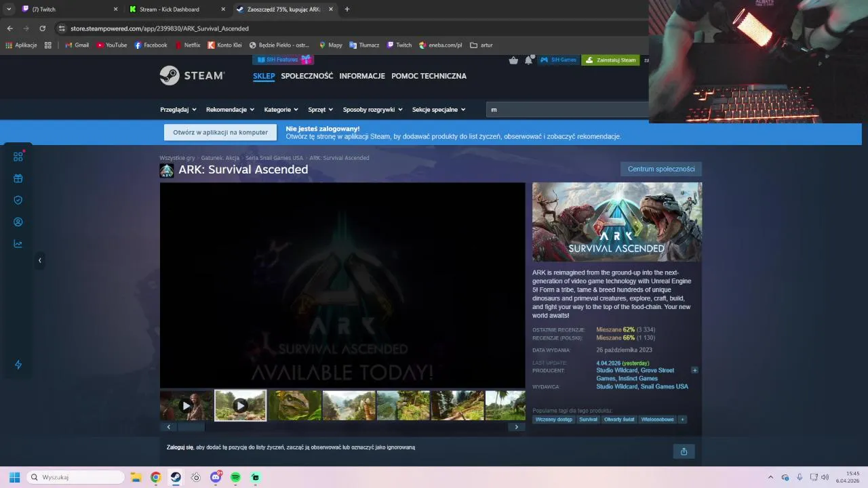Open the sidebar shield check icon
The height and width of the screenshot is (488, 868).
point(18,200)
